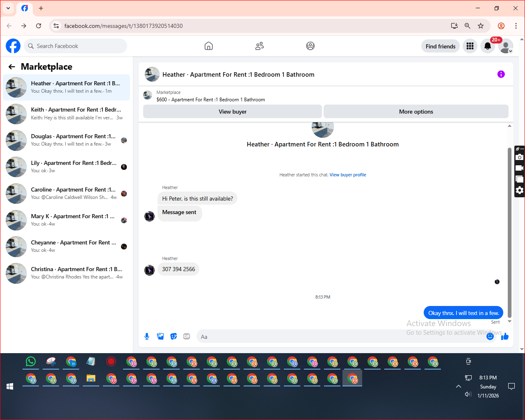The height and width of the screenshot is (420, 525).
Task: Open Heather's apartment conversation
Action: pos(66,87)
